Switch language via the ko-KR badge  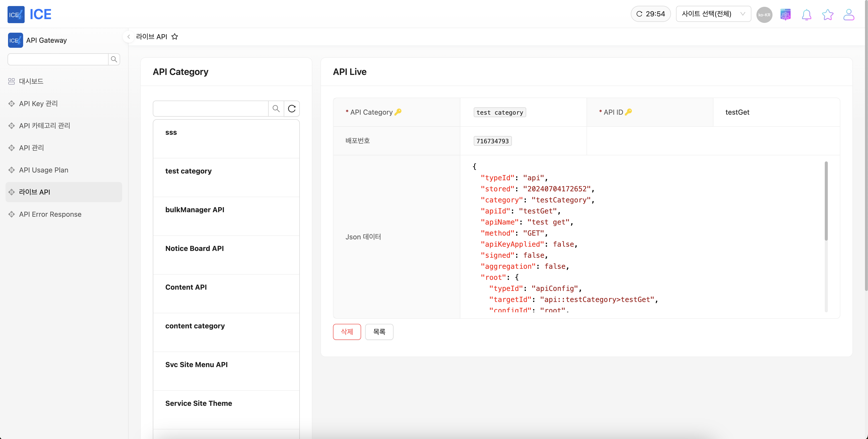pyautogui.click(x=764, y=15)
